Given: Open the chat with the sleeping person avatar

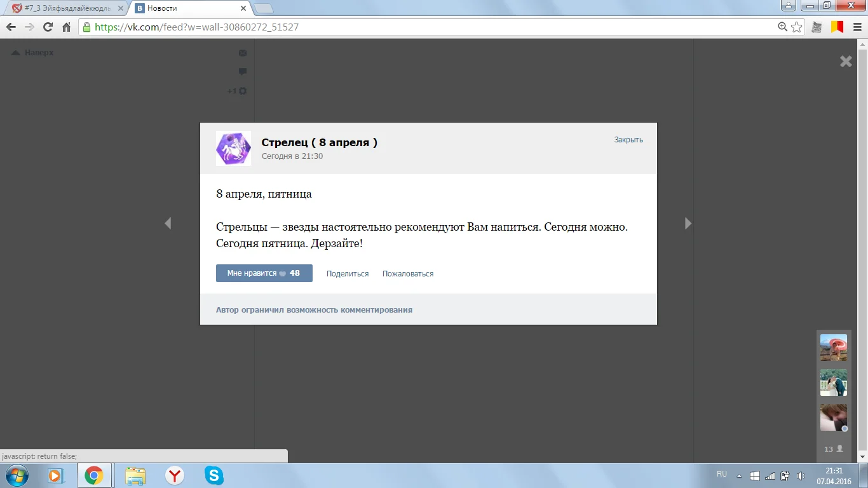Looking at the screenshot, I should click(x=834, y=417).
